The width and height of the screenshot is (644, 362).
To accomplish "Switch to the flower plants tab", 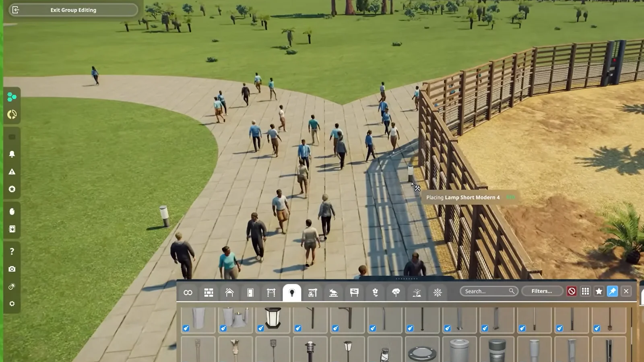I will 375,292.
